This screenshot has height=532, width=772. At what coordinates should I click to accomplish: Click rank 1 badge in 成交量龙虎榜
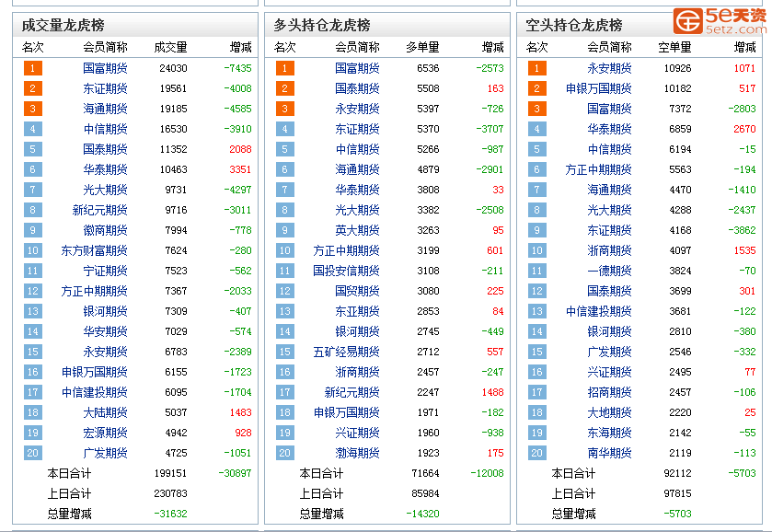[32, 68]
